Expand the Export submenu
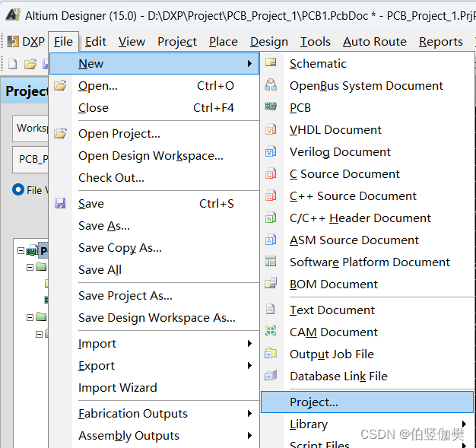The height and width of the screenshot is (448, 476). 249,365
